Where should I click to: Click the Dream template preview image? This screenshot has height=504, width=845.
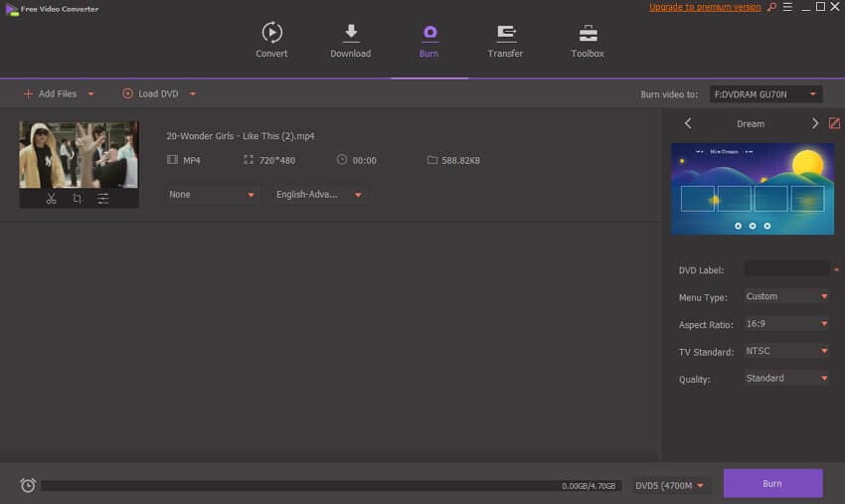[x=753, y=189]
